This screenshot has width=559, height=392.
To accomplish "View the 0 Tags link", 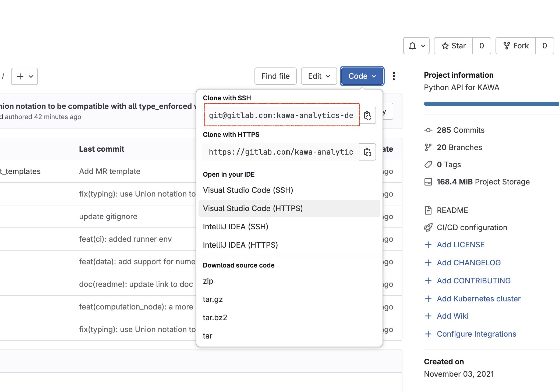I will point(449,165).
